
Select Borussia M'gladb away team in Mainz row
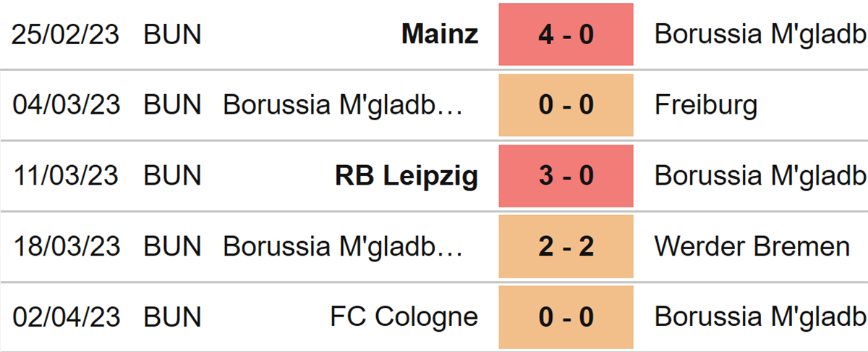tap(761, 34)
